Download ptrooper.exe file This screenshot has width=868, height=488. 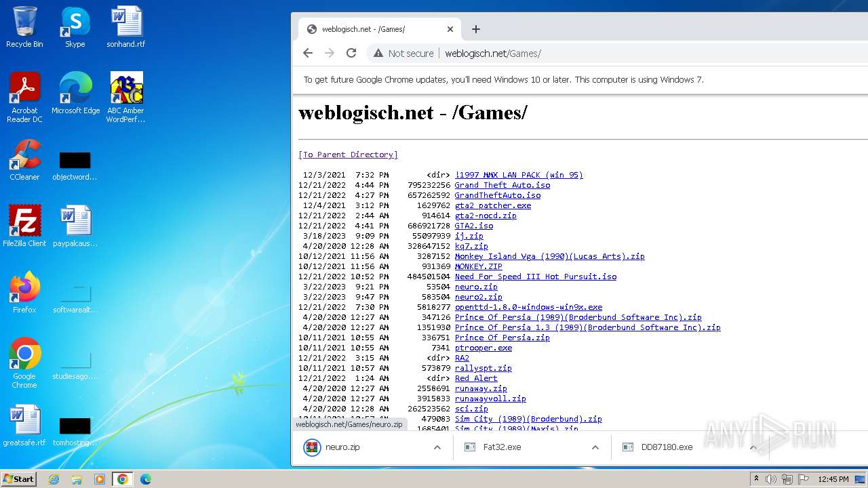(x=484, y=348)
